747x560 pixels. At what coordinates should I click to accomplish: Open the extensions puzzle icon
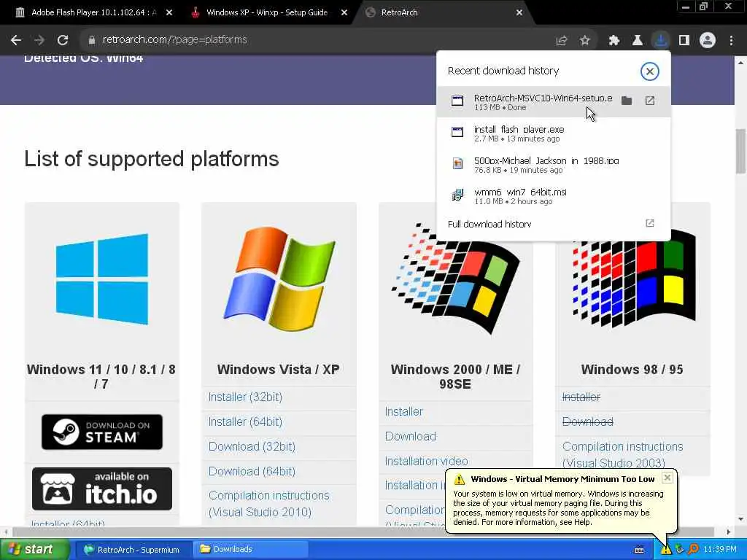click(614, 41)
